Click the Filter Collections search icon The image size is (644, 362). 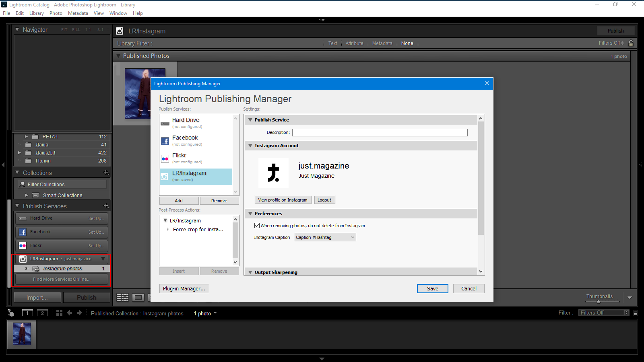23,184
